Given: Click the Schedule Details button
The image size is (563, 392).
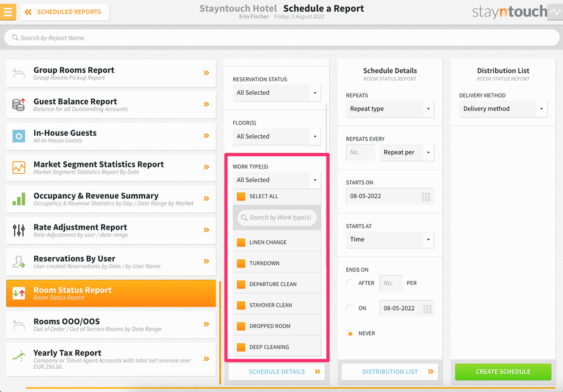Looking at the screenshot, I should pos(277,372).
